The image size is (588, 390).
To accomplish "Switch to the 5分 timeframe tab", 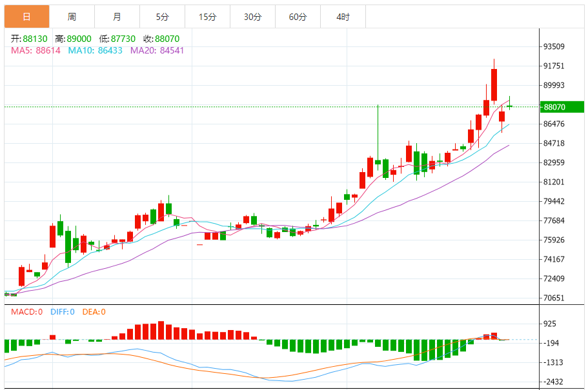I will [162, 17].
